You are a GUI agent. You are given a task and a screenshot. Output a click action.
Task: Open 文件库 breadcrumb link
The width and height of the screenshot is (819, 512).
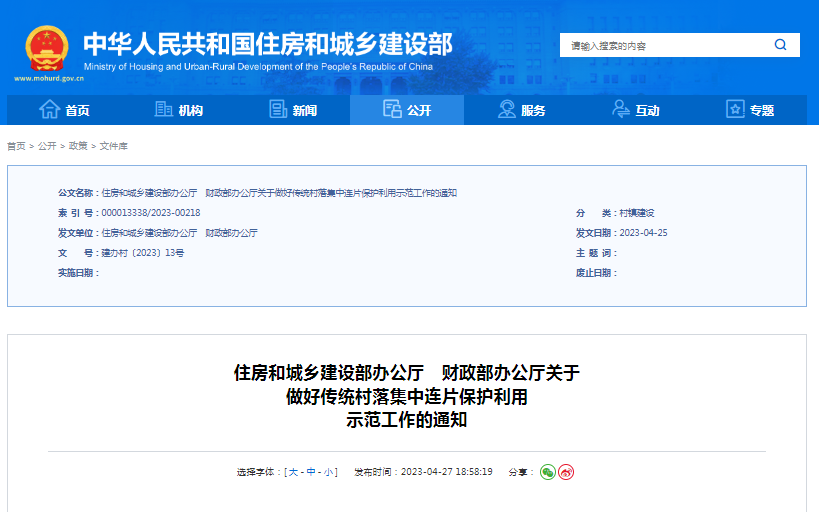pyautogui.click(x=114, y=146)
